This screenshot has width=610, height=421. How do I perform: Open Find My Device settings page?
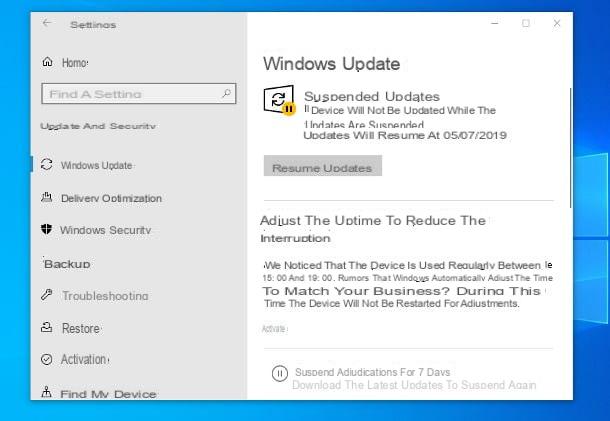(109, 394)
